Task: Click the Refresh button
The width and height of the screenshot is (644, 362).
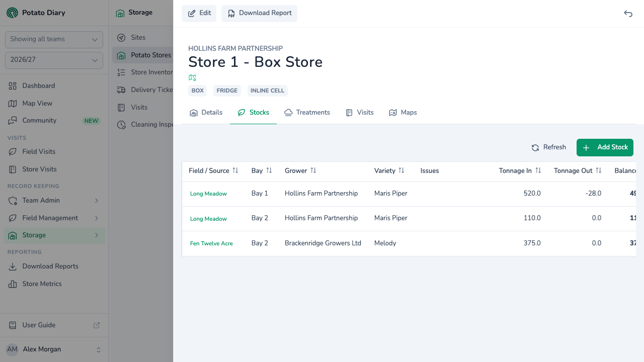Action: click(x=549, y=147)
